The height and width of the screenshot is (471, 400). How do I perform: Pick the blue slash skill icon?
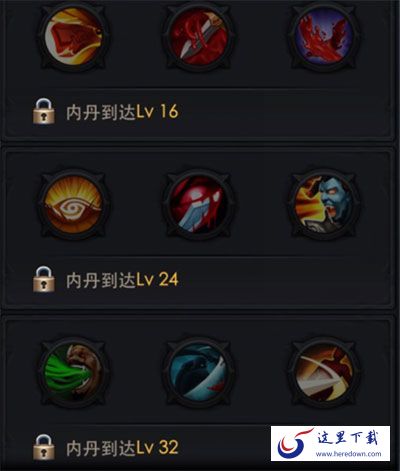(199, 372)
